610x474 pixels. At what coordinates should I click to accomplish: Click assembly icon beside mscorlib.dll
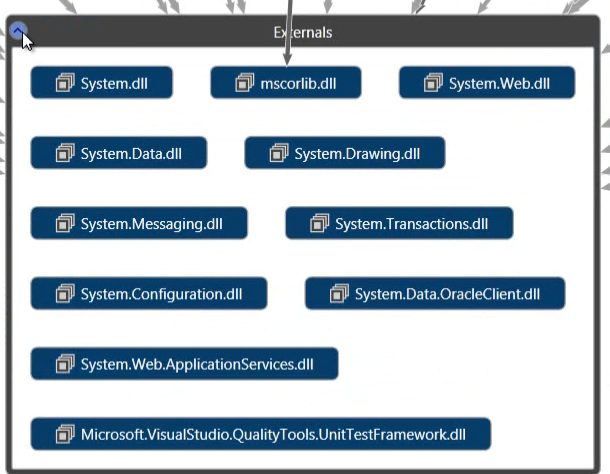[245, 83]
